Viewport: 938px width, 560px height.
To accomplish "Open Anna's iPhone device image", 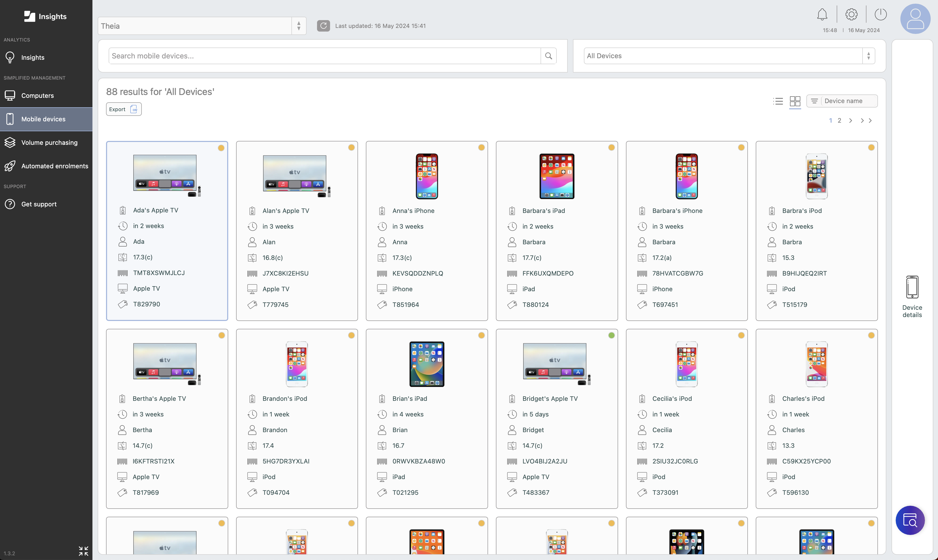I will [427, 176].
